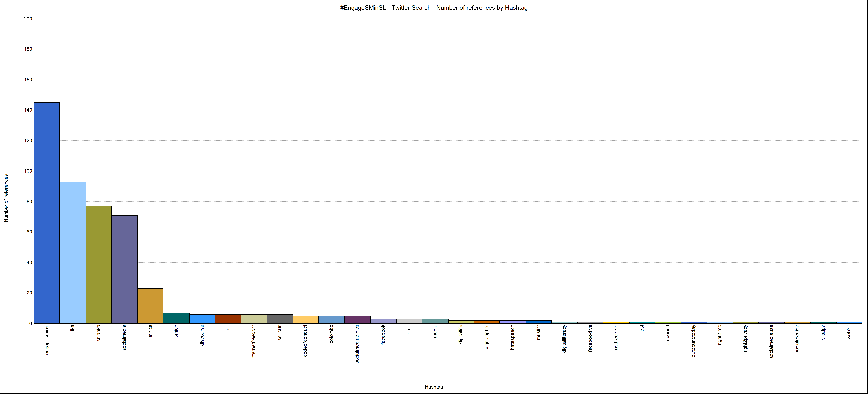The width and height of the screenshot is (868, 394).
Task: Select the serious gray bar
Action: coord(280,319)
